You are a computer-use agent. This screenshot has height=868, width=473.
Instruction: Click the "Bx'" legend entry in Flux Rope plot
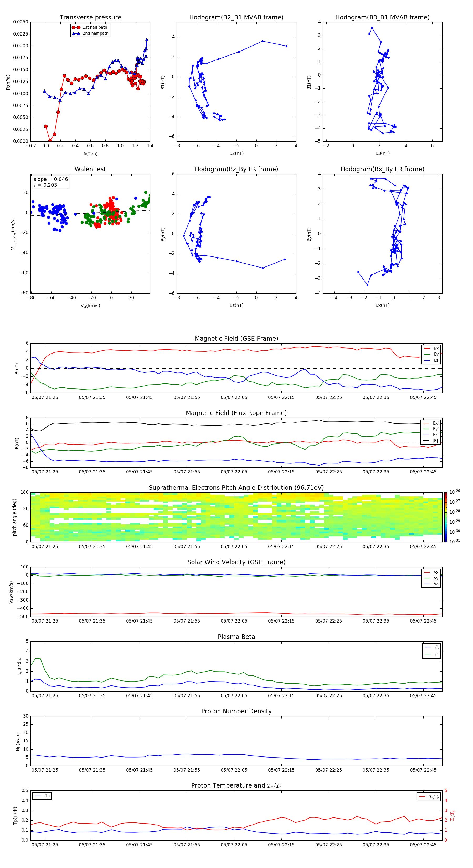[x=431, y=423]
